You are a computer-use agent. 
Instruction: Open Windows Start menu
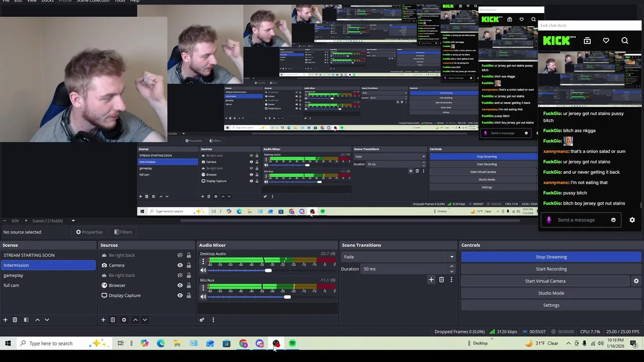click(x=8, y=343)
